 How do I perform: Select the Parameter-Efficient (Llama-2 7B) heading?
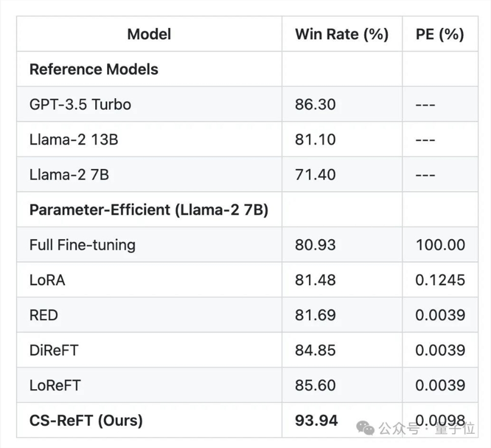click(x=148, y=210)
